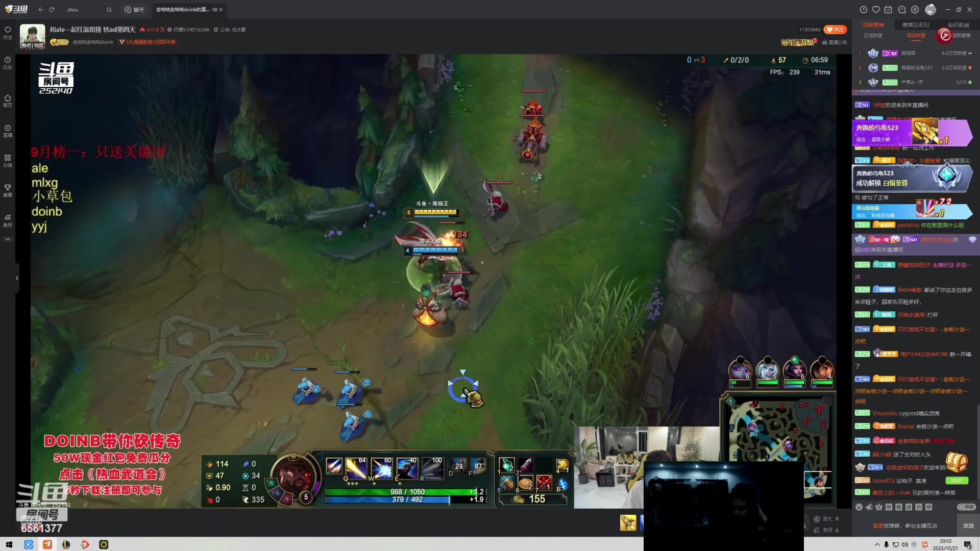This screenshot has width=980, height=551.
Task: Open watch history clock icon in title bar
Action: [863, 10]
